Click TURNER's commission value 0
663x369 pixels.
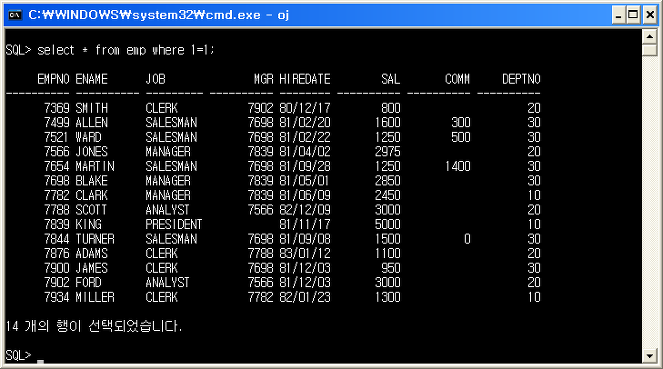click(467, 239)
